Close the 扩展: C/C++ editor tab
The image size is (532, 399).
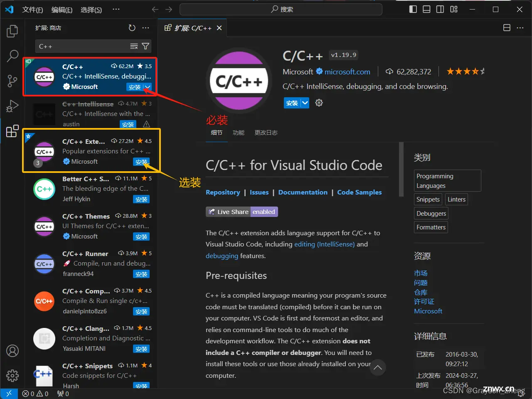pyautogui.click(x=219, y=28)
